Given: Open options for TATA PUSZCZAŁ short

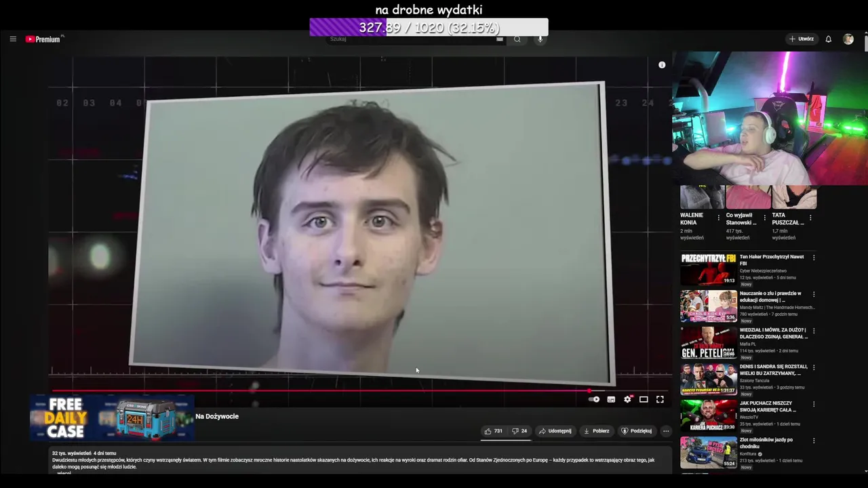Looking at the screenshot, I should [810, 218].
